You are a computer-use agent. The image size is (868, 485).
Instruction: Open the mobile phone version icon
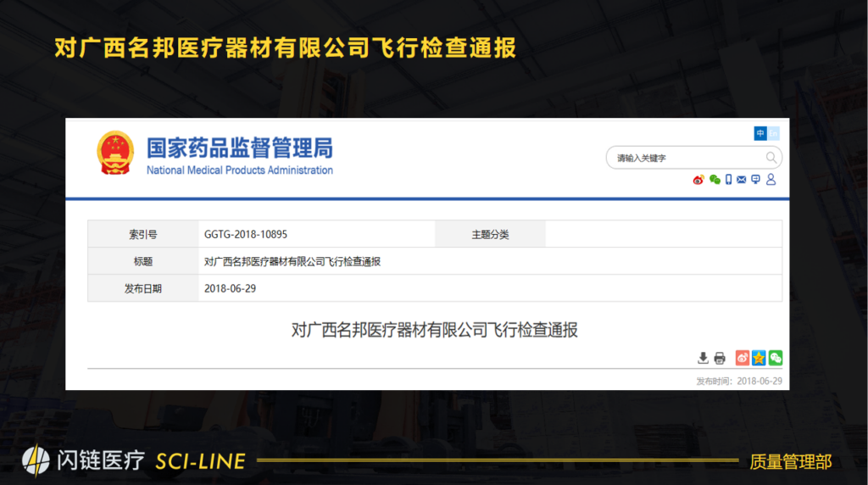click(728, 180)
